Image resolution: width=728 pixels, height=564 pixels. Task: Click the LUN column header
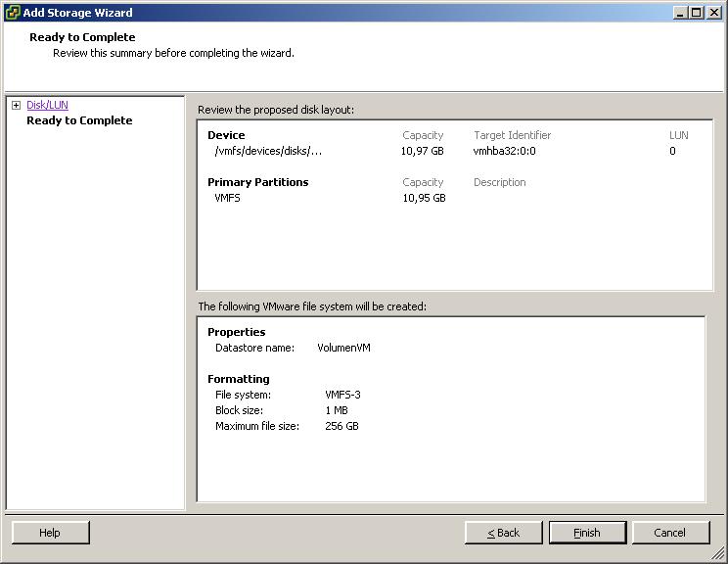click(x=678, y=135)
